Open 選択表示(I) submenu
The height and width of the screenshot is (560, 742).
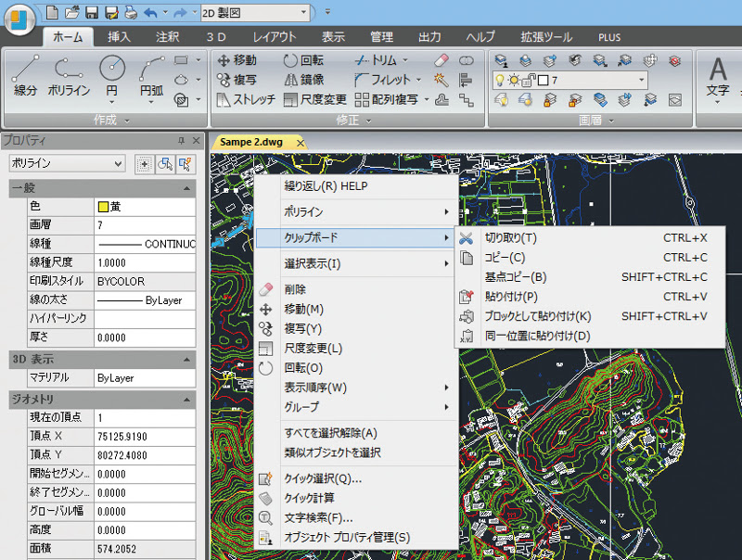[x=356, y=264]
